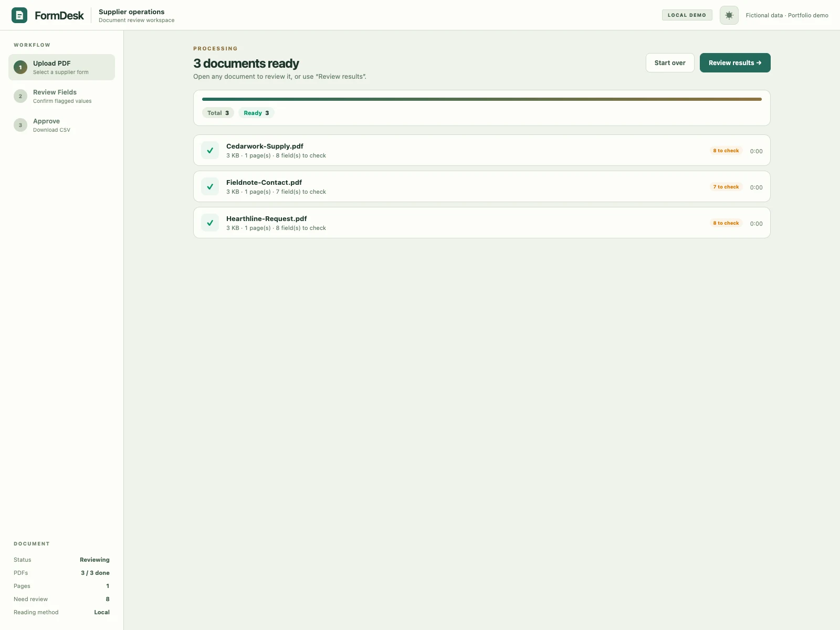Click the '3 documents ready' heading

(x=246, y=64)
